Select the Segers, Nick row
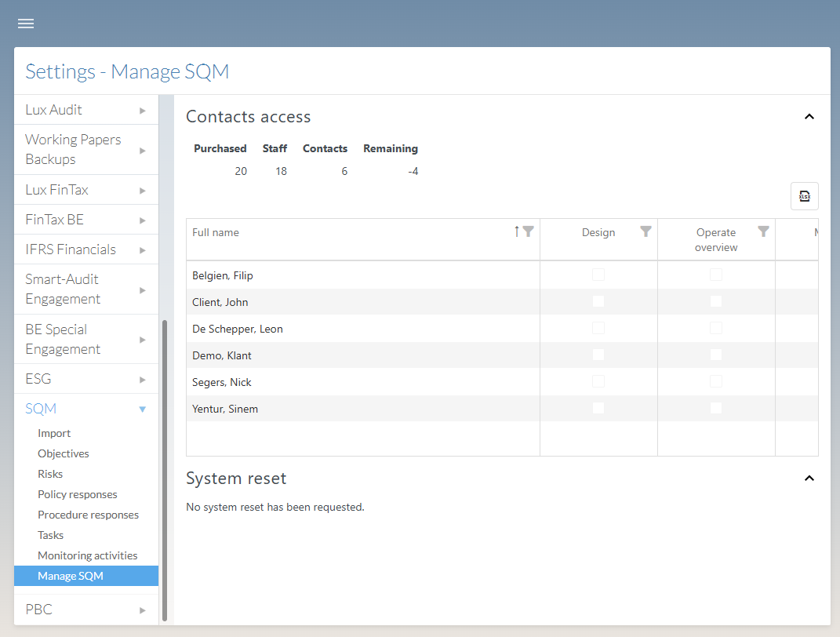This screenshot has width=840, height=637. [x=502, y=381]
